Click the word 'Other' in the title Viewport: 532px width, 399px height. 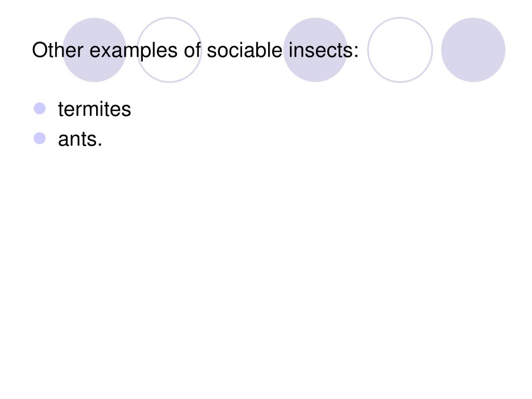[58, 50]
